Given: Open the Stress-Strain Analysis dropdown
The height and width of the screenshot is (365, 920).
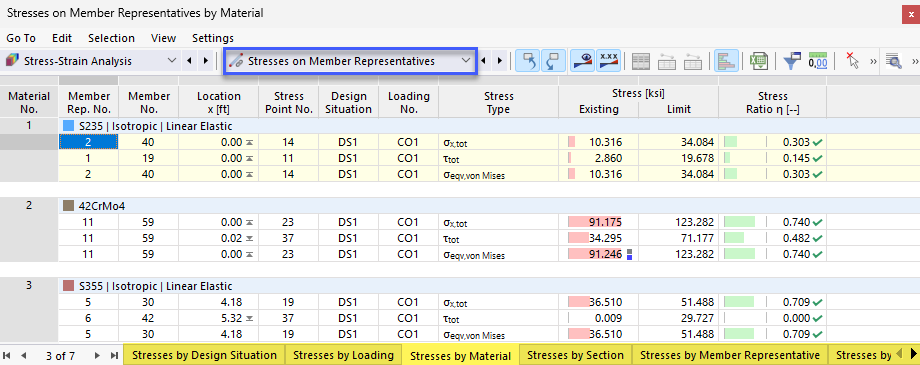Looking at the screenshot, I should [171, 60].
